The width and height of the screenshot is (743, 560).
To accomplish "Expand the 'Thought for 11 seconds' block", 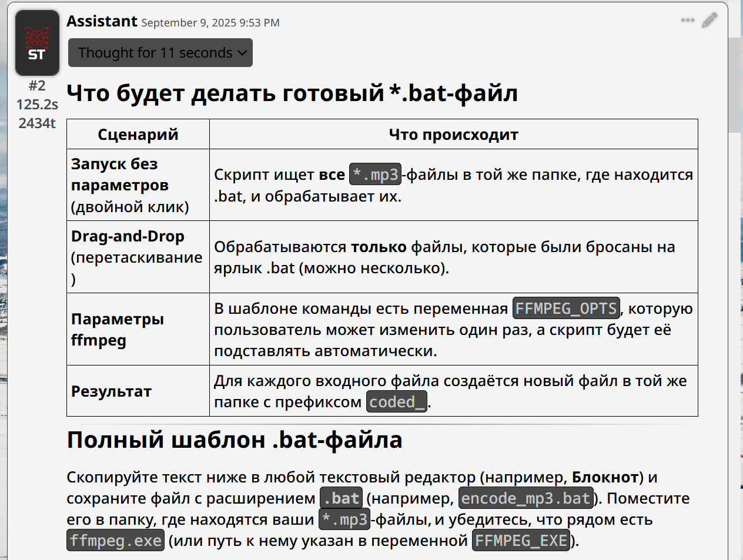I will [160, 53].
